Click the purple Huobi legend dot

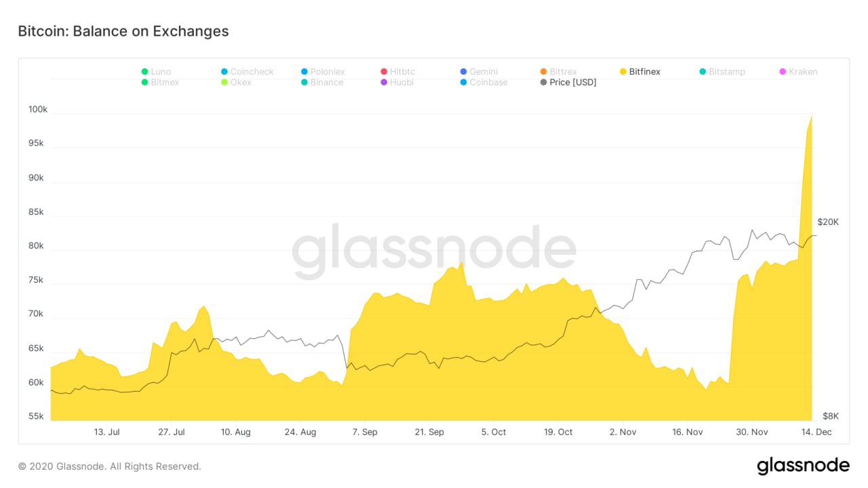(384, 82)
